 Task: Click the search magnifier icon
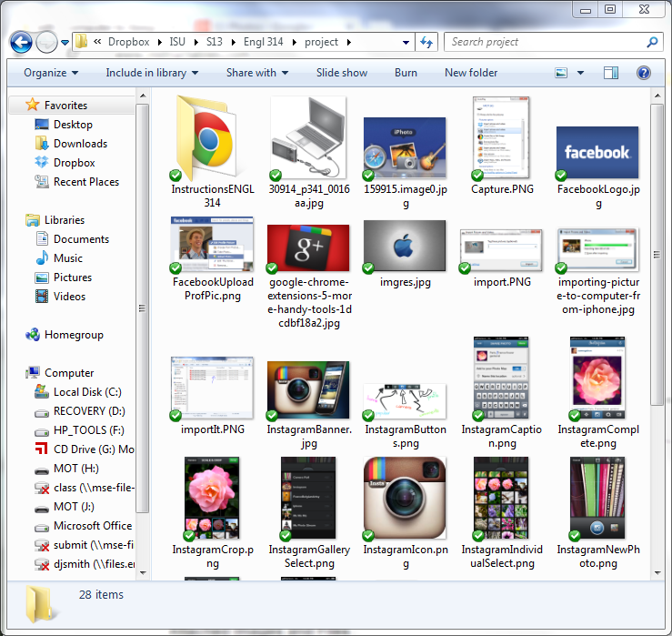pyautogui.click(x=652, y=42)
